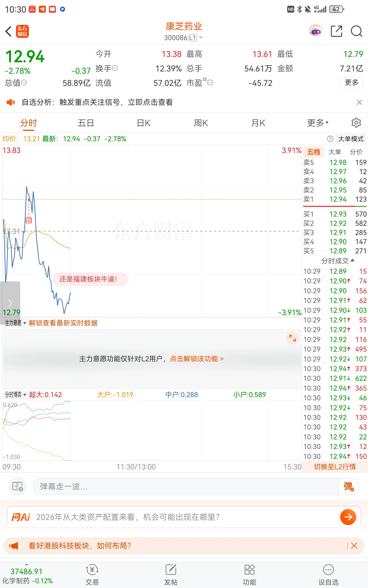Tap 切换至L2行情 button

335,466
